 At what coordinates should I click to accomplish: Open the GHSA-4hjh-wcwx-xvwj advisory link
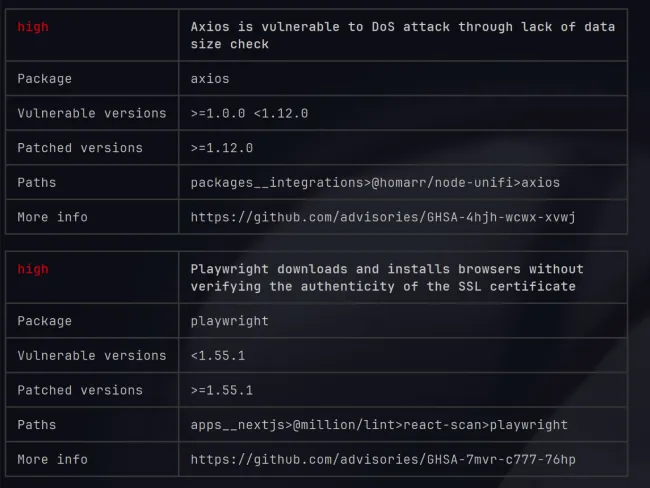[383, 217]
